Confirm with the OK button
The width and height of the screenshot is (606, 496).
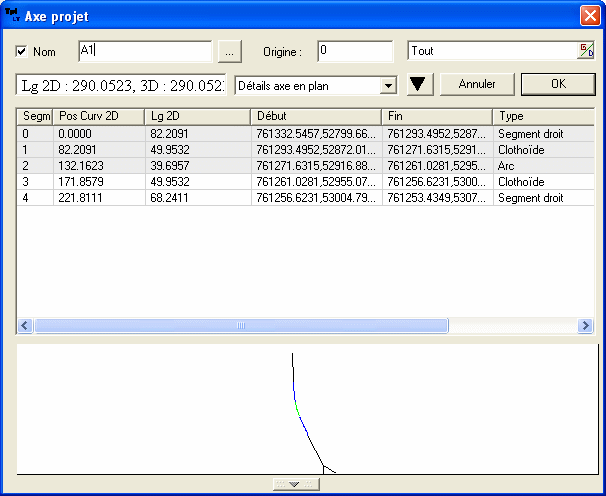pos(558,85)
